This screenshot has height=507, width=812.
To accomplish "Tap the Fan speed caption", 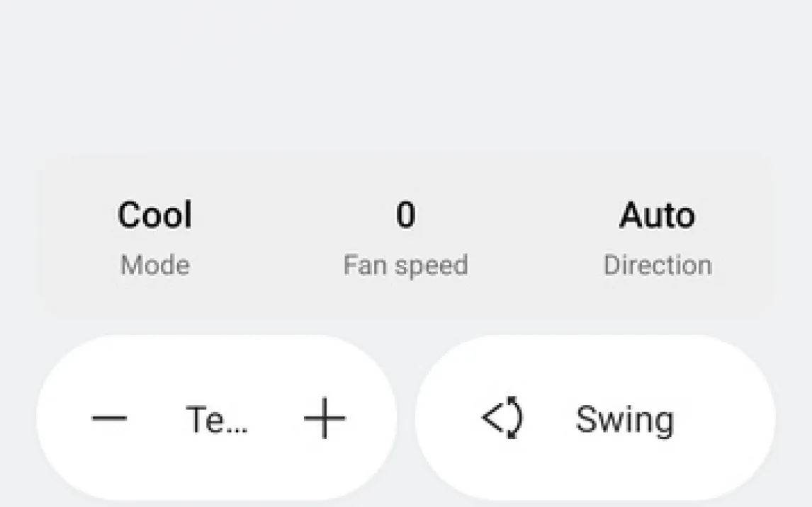I will click(405, 266).
